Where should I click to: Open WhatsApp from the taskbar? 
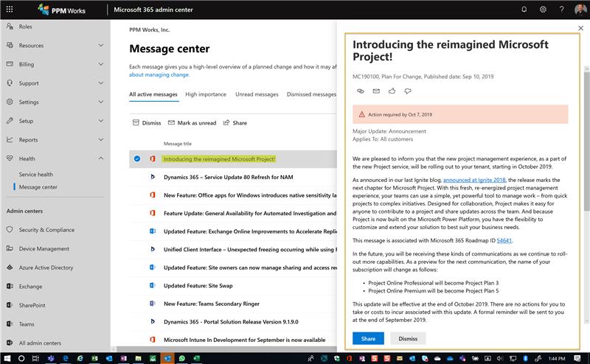(181, 358)
